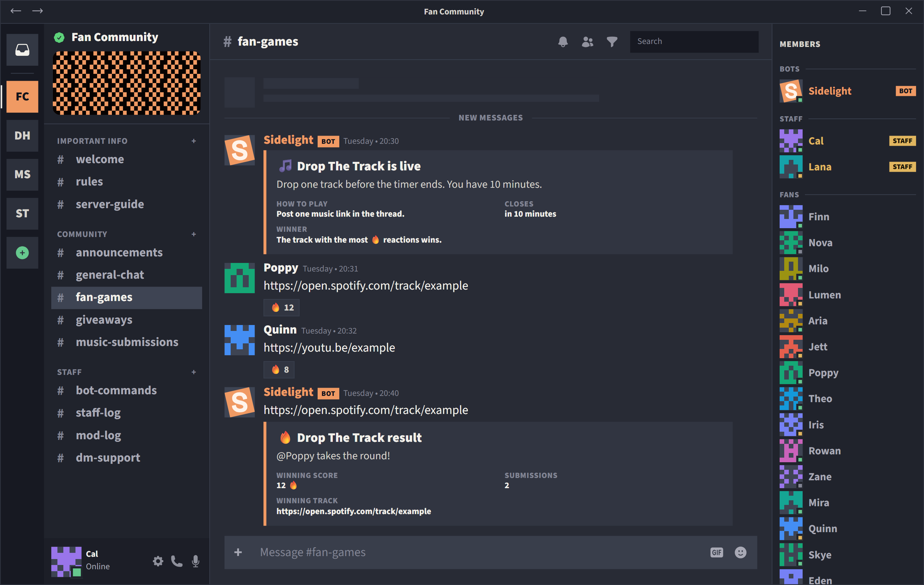Open Lana's profile in member list

click(x=848, y=166)
